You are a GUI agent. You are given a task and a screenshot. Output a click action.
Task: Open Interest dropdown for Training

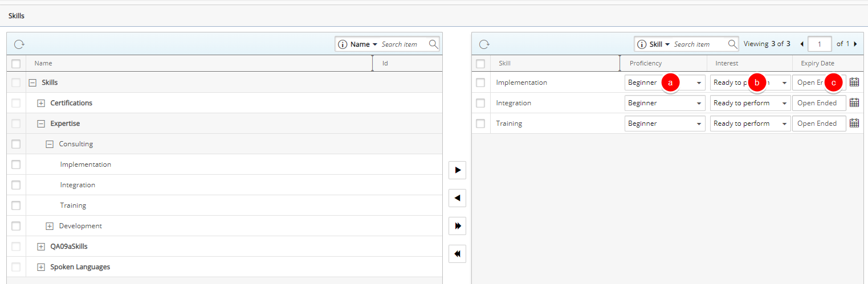coord(784,124)
